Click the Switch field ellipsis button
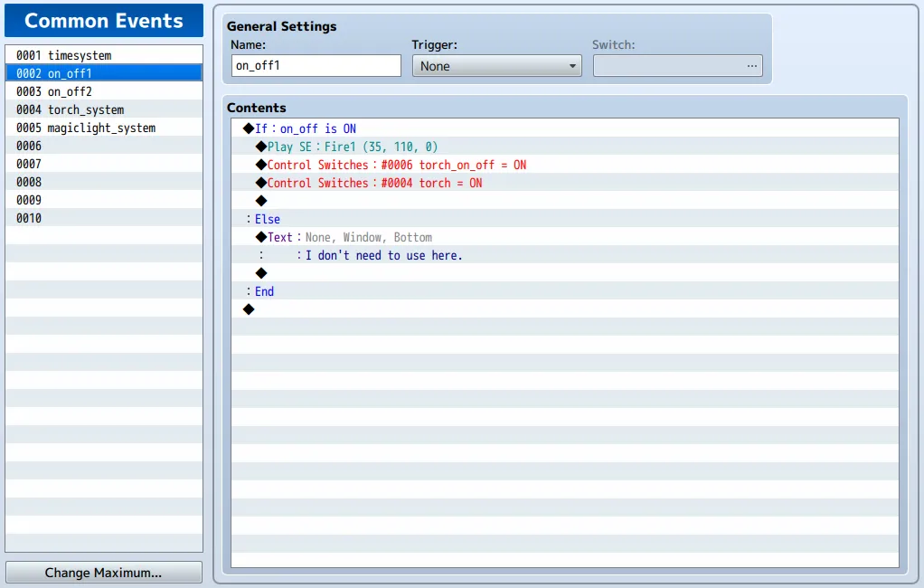This screenshot has height=588, width=924. (752, 66)
